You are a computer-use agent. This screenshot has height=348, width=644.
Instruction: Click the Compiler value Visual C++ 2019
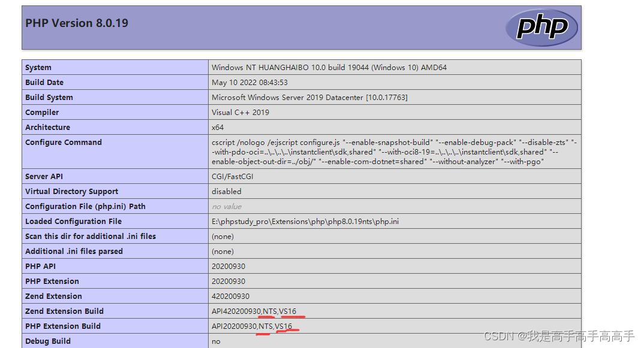coord(240,112)
